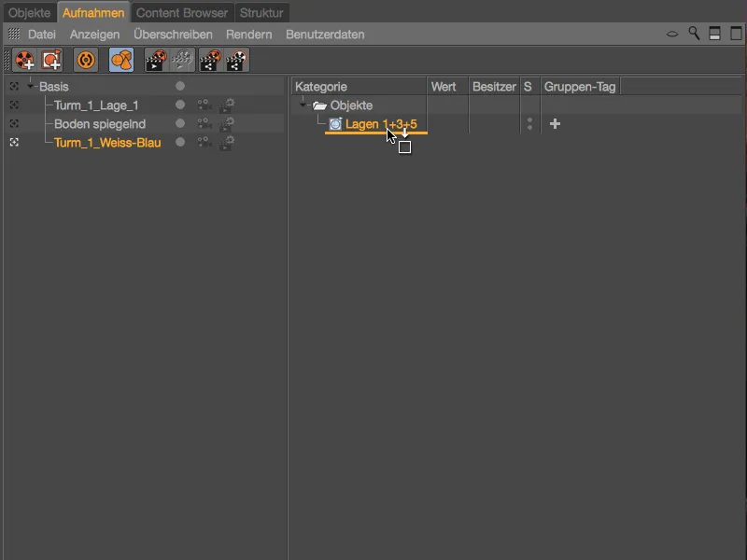Select the Turm_1_Weiss-Blau take
The height and width of the screenshot is (560, 747).
coord(107,143)
